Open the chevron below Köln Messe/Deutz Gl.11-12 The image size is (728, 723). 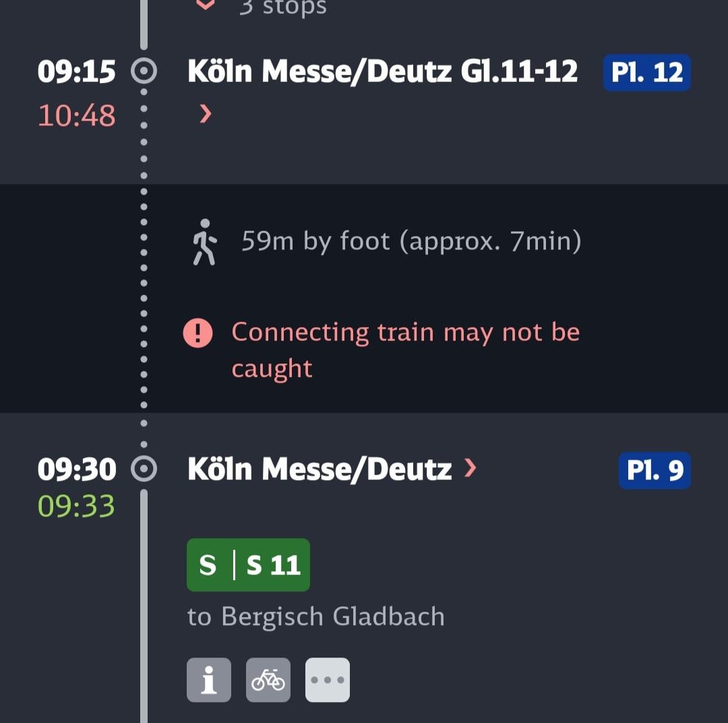coord(205,115)
